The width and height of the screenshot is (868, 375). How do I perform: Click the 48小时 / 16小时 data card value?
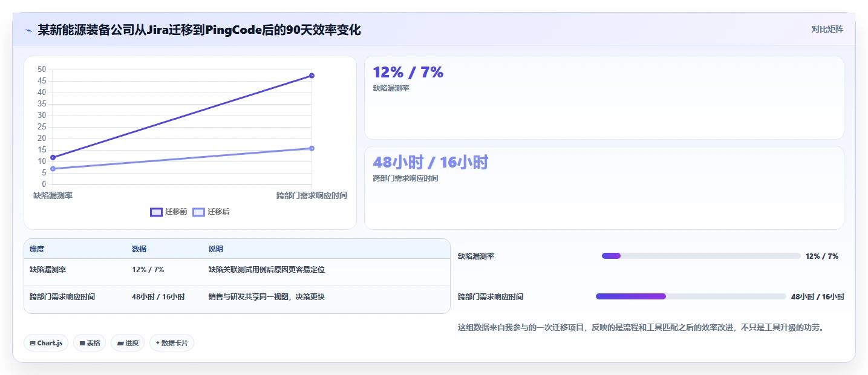(x=431, y=162)
